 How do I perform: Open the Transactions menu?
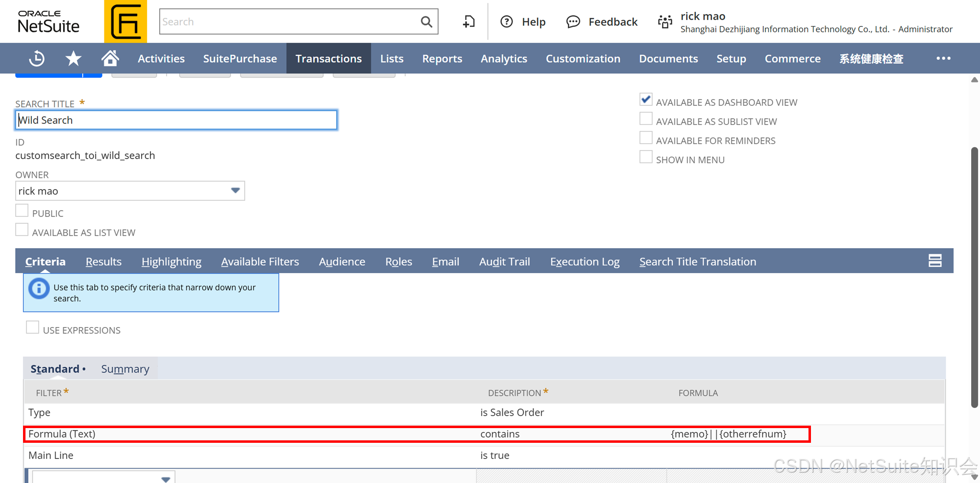[328, 58]
